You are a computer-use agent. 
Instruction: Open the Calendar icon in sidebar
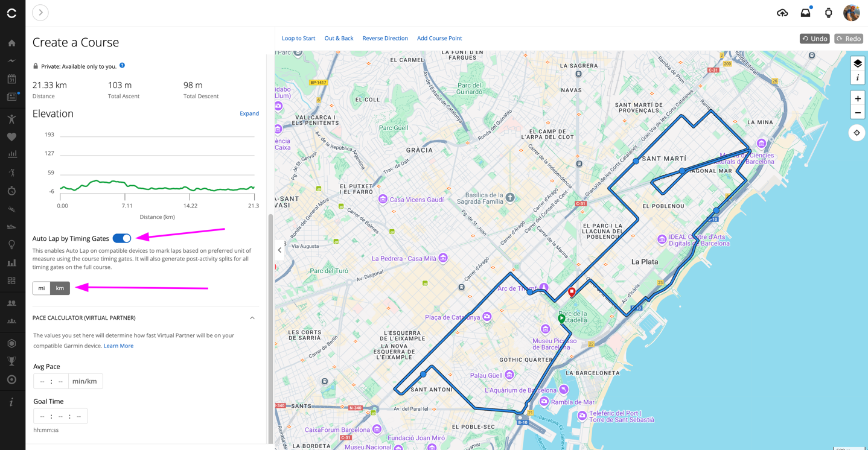point(12,79)
